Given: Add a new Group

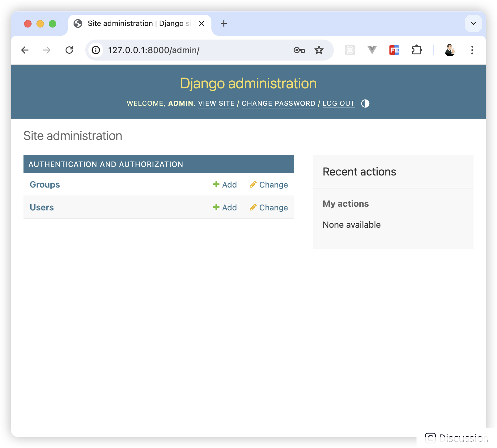Looking at the screenshot, I should (225, 185).
